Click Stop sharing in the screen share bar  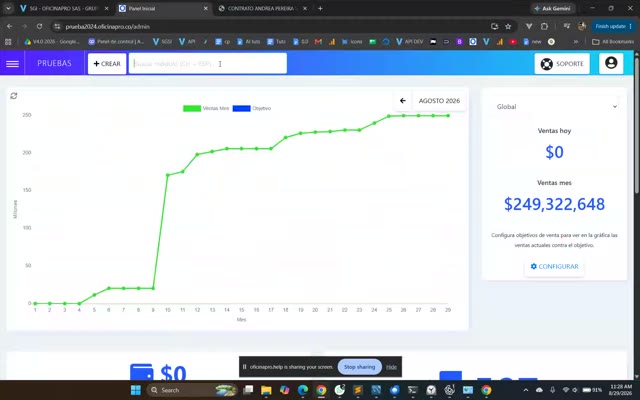(359, 367)
